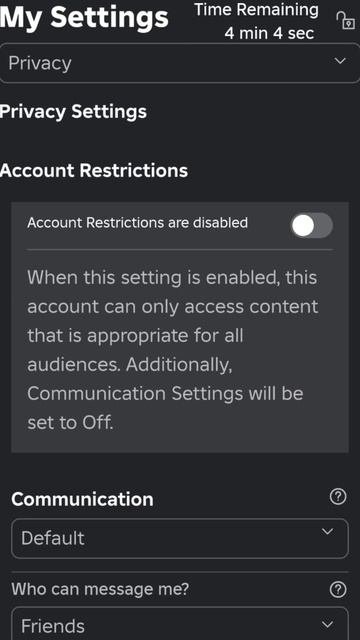
Task: Click the My Settings page title
Action: tap(84, 17)
